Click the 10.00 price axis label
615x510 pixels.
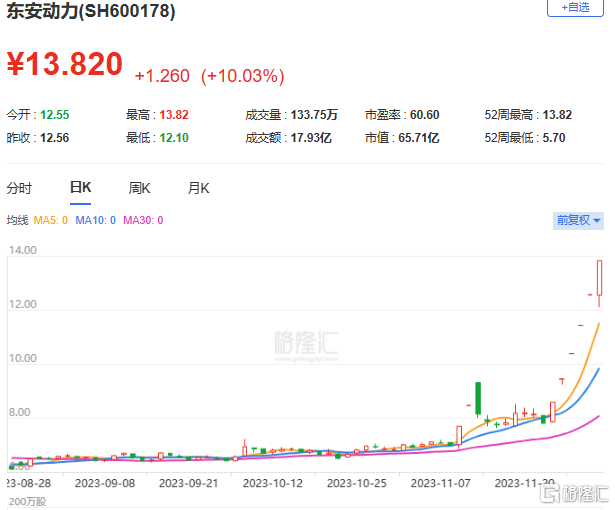click(23, 358)
